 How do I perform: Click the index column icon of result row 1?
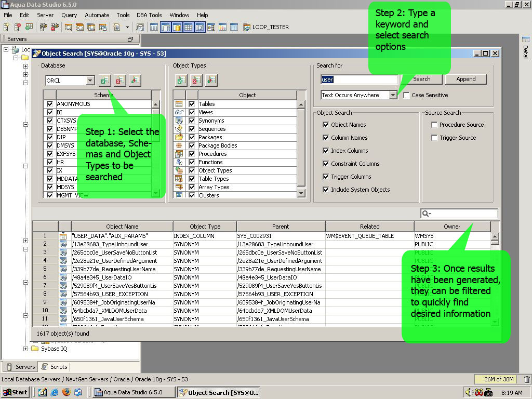63,236
